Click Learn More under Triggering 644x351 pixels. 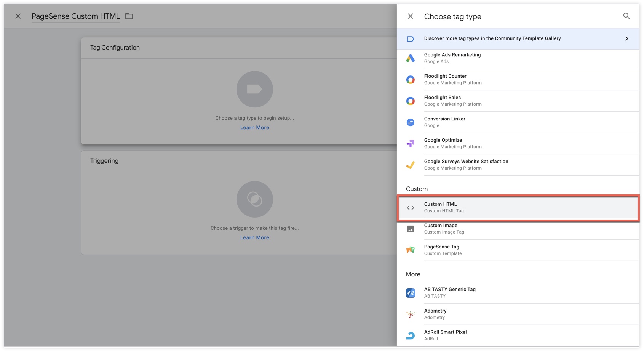[x=254, y=237]
